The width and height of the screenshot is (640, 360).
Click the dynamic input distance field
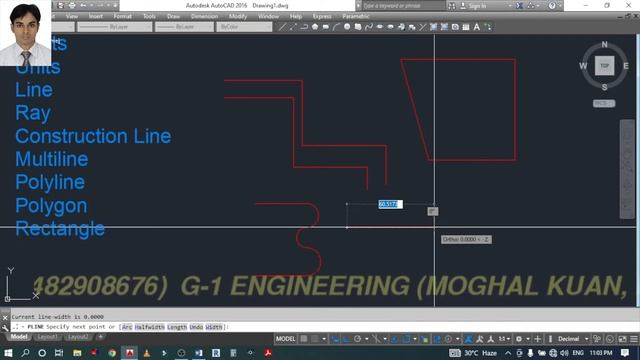[x=391, y=204]
